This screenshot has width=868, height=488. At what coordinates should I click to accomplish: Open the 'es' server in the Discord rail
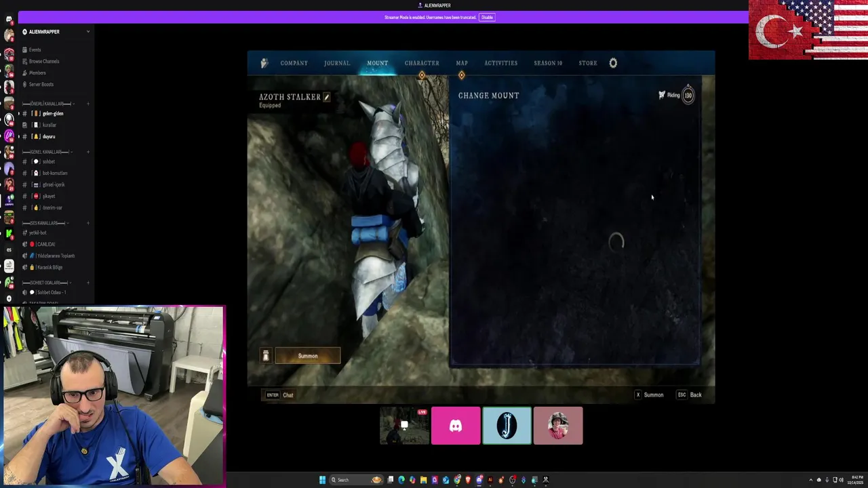9,249
